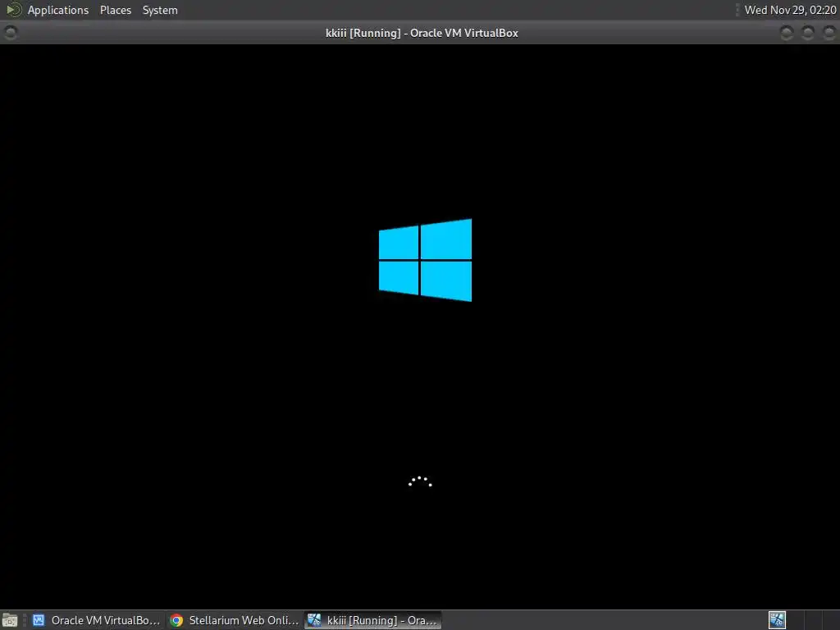
Task: Click the Wed Nov 29 clock
Action: pyautogui.click(x=790, y=10)
